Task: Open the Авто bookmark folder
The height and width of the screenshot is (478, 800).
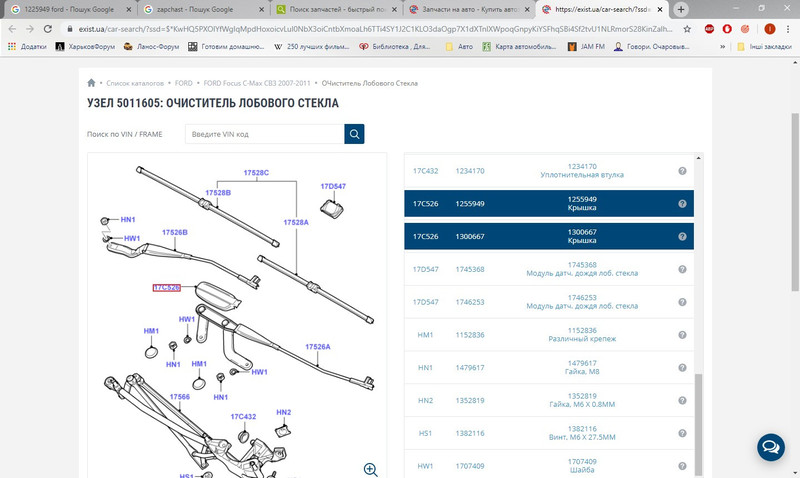Action: pyautogui.click(x=459, y=46)
